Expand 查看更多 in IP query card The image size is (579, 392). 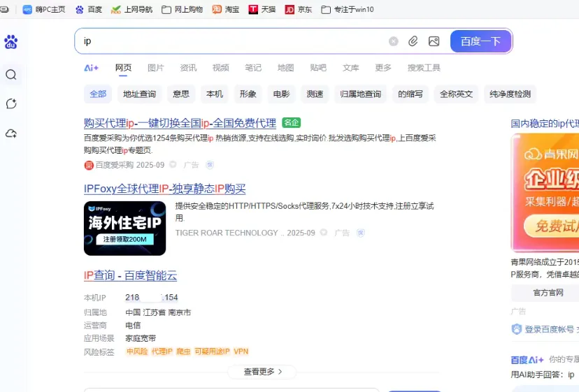click(x=262, y=372)
